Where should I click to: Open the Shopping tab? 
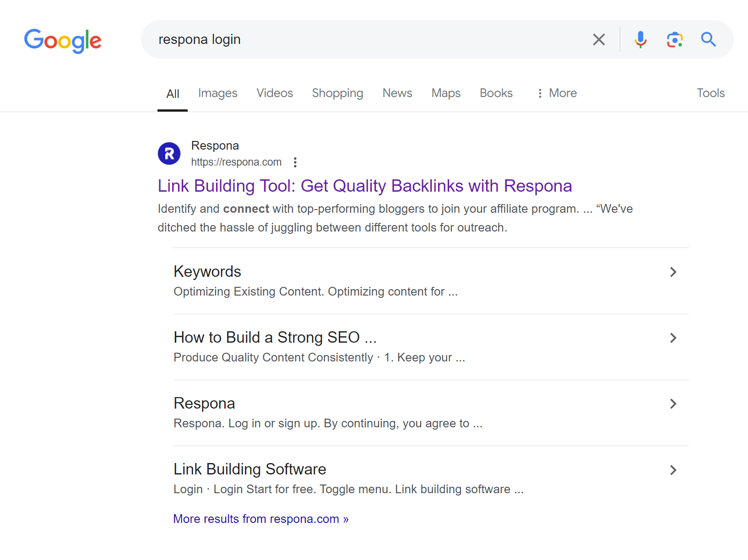coord(338,93)
